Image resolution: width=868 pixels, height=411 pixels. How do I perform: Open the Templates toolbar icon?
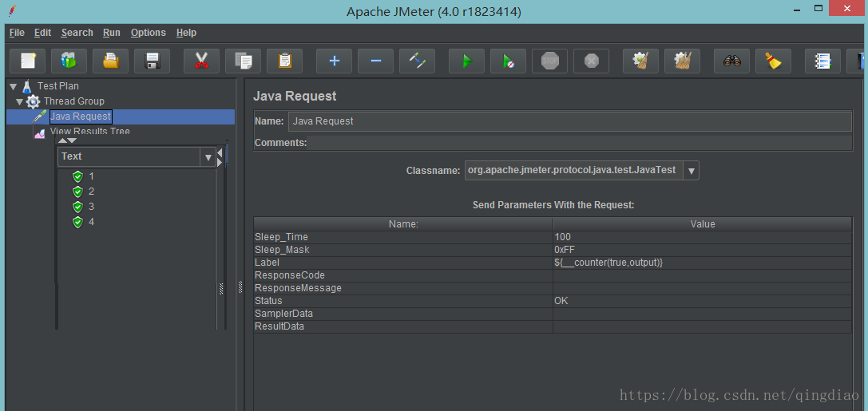69,61
